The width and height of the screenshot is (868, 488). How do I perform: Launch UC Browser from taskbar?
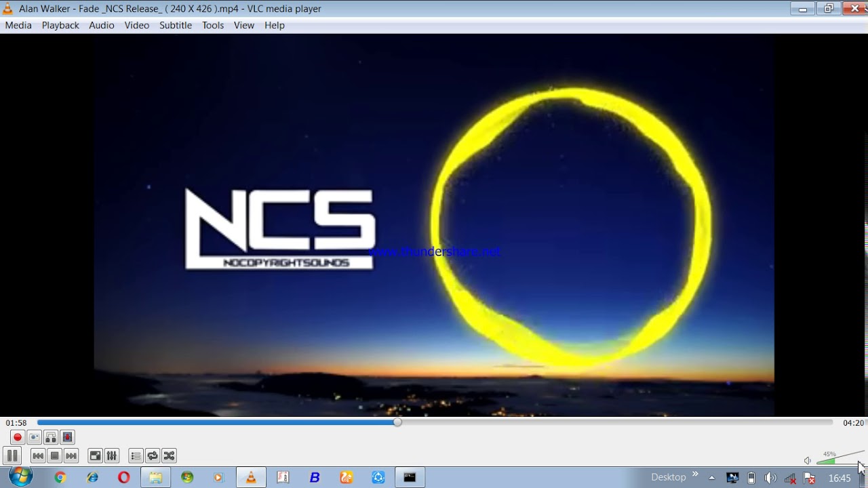(x=347, y=478)
